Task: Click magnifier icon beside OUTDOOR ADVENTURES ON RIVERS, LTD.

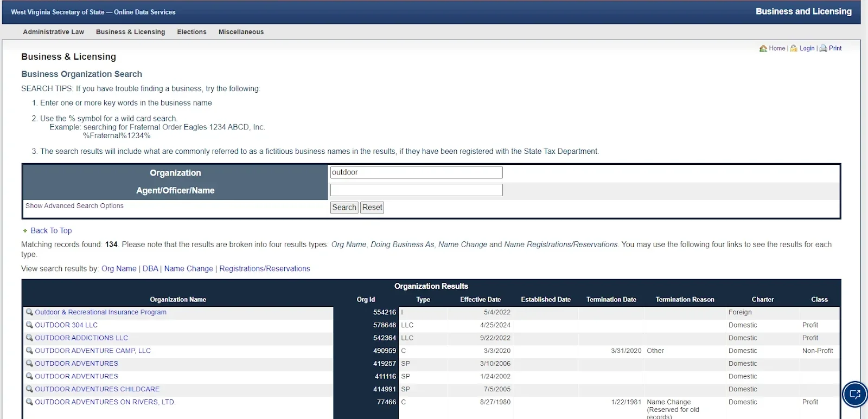Action: click(x=29, y=402)
